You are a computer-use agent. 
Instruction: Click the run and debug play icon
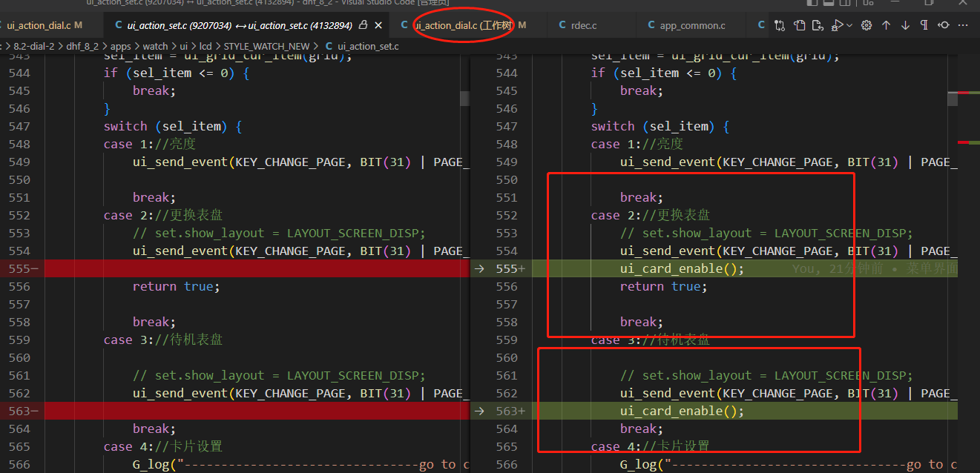[x=838, y=25]
